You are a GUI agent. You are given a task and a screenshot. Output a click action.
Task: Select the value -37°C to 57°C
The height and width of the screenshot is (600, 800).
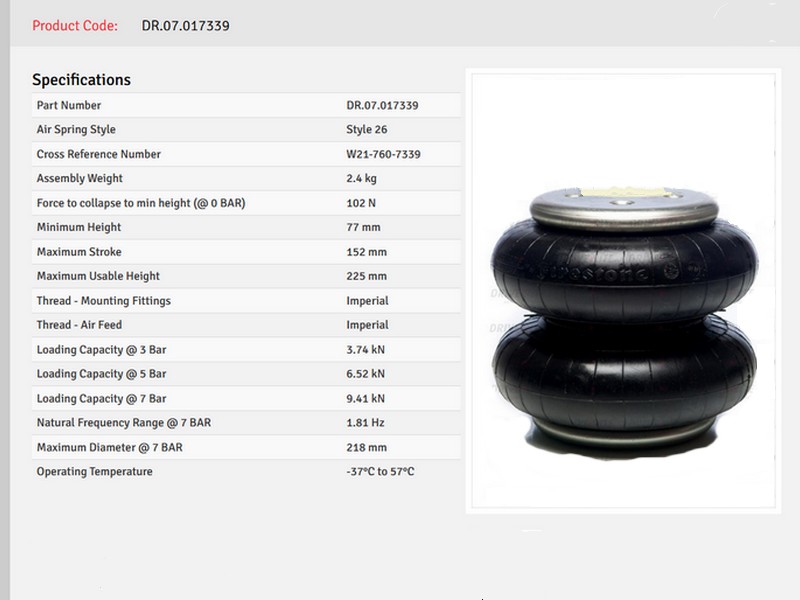380,471
